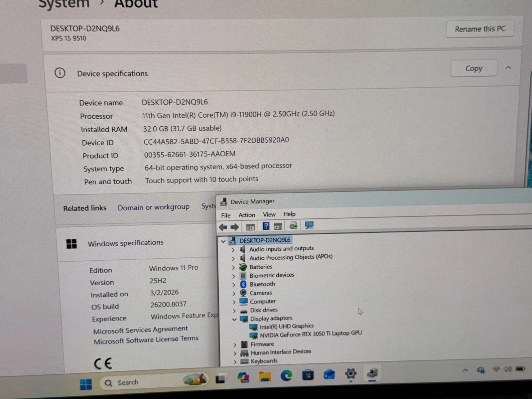This screenshot has height=399, width=532.
Task: Click the Update device driver toolbar icon
Action: coord(293,226)
